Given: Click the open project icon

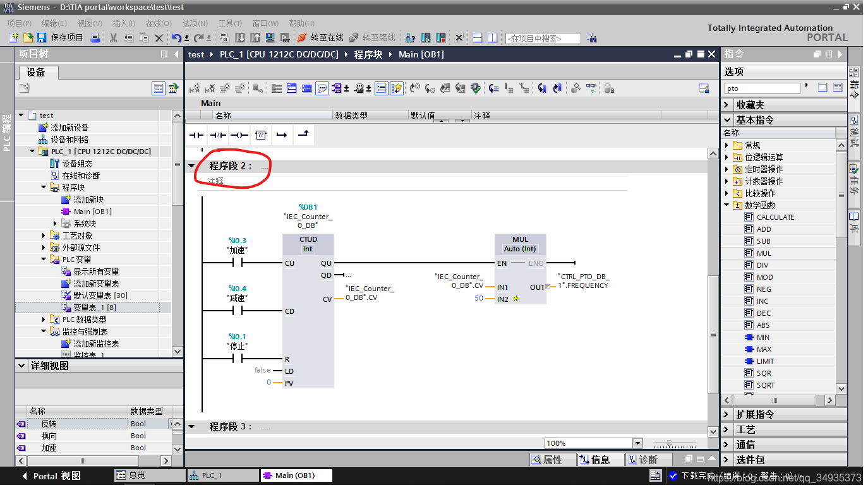Looking at the screenshot, I should [28, 38].
